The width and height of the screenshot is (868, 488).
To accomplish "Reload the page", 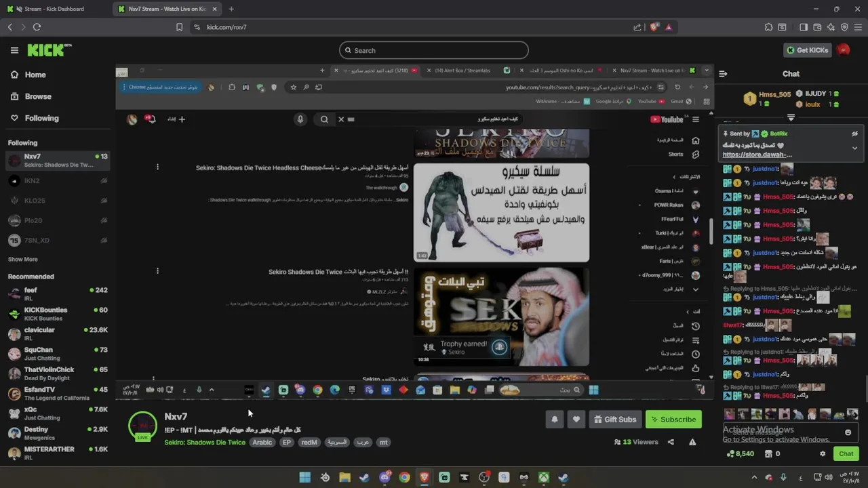I will [x=37, y=27].
